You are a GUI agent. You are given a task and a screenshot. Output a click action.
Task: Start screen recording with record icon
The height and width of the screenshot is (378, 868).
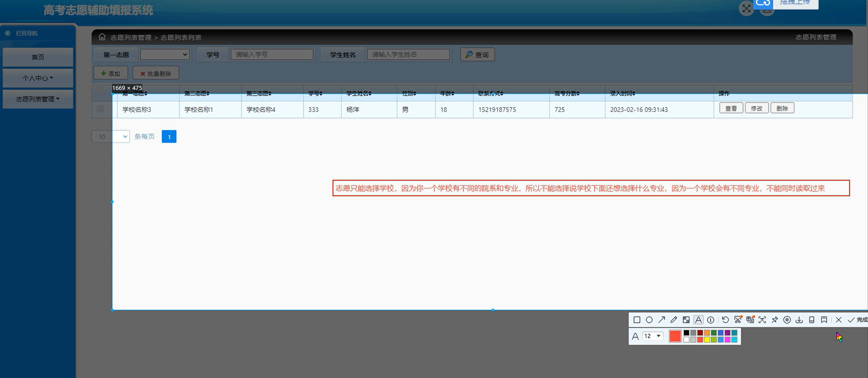[x=787, y=320]
